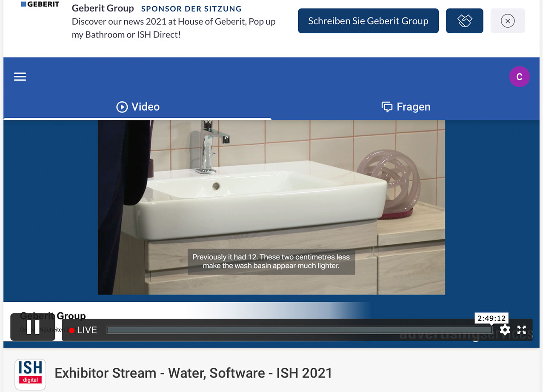Switch to the Fragen tab

(406, 107)
